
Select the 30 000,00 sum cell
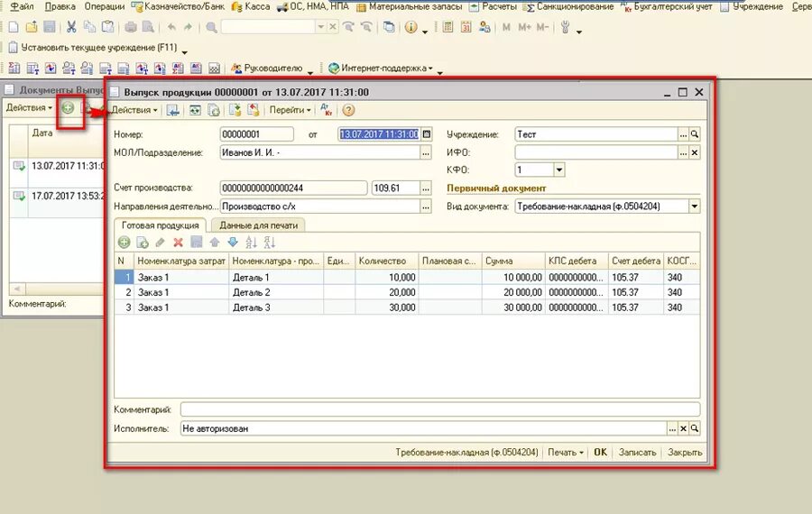tap(513, 307)
